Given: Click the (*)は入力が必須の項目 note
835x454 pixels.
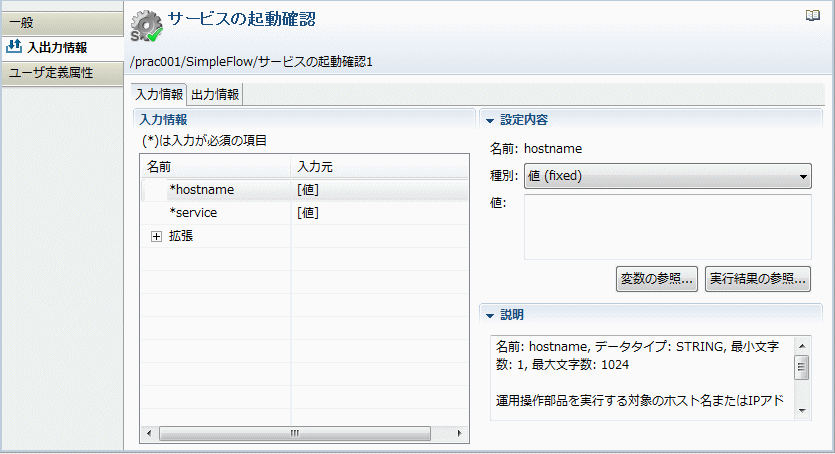Looking at the screenshot, I should coord(204,141).
